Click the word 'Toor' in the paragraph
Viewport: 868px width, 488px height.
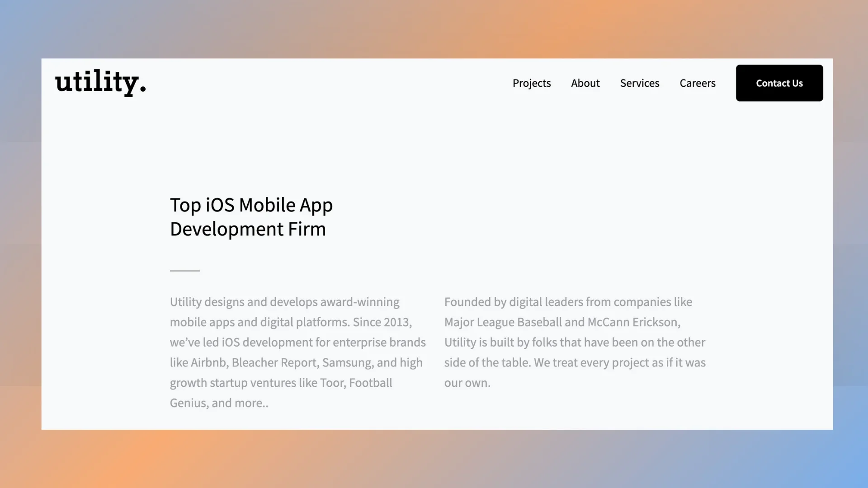pyautogui.click(x=332, y=383)
